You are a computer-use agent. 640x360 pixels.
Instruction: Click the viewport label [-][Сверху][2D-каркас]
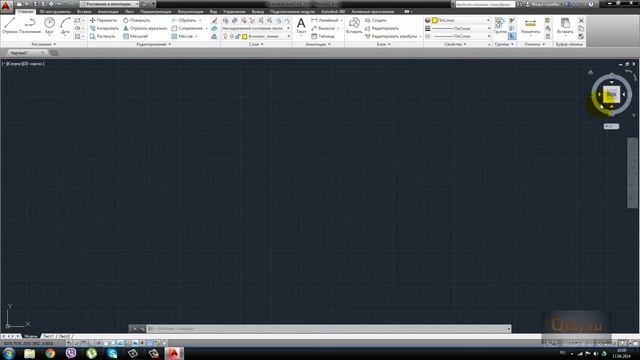(23, 64)
